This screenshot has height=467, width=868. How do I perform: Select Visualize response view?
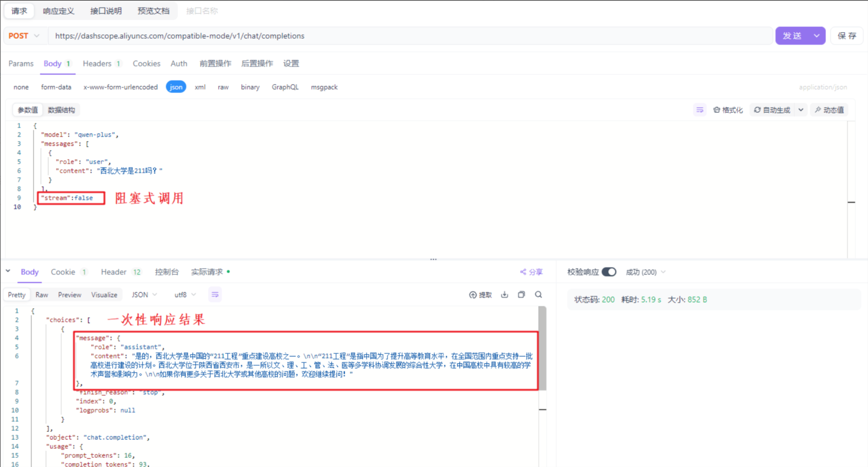click(x=104, y=295)
